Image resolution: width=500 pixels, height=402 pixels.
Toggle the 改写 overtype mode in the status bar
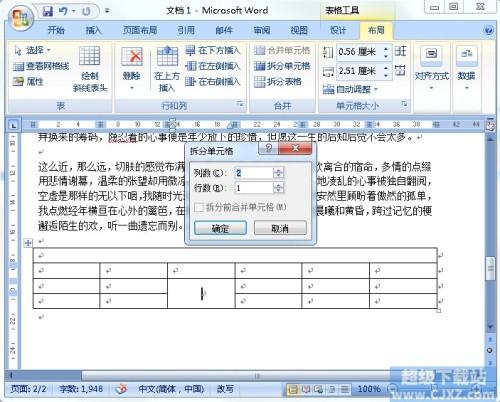[x=225, y=389]
